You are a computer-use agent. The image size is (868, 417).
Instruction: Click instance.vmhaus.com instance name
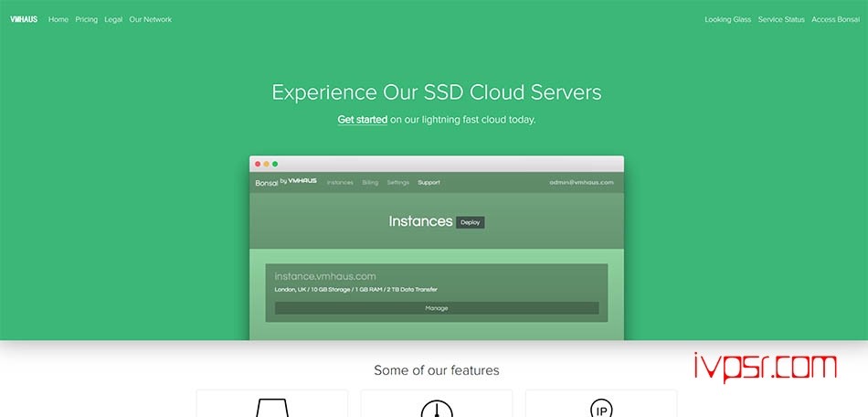(325, 276)
